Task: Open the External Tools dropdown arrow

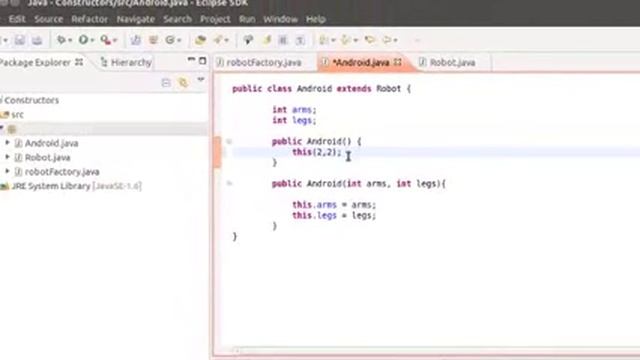Action: point(115,40)
